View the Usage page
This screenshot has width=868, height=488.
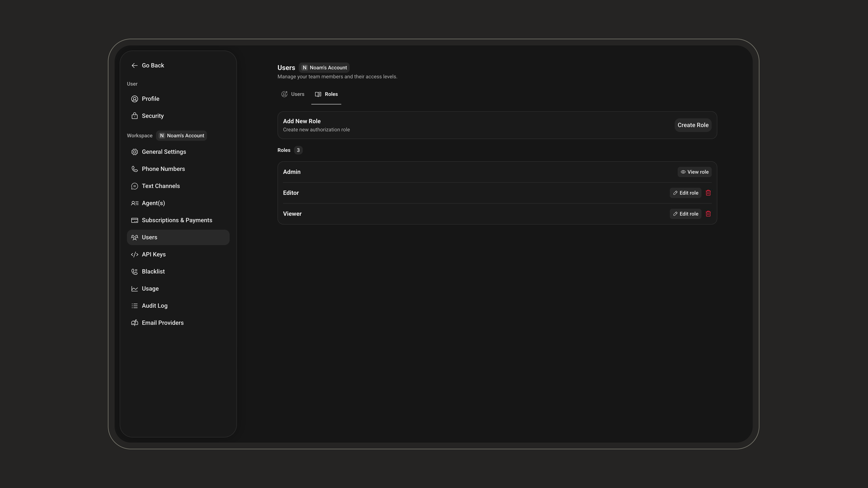(x=178, y=289)
